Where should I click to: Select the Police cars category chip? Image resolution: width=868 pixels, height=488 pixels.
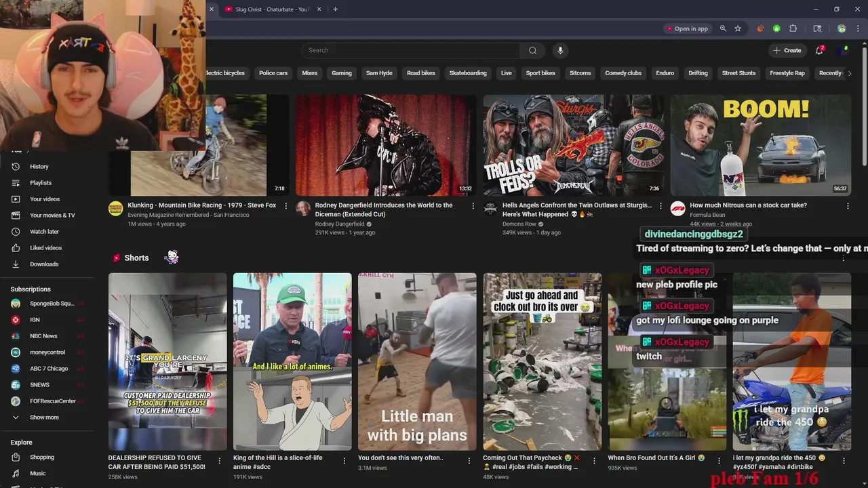coord(273,73)
